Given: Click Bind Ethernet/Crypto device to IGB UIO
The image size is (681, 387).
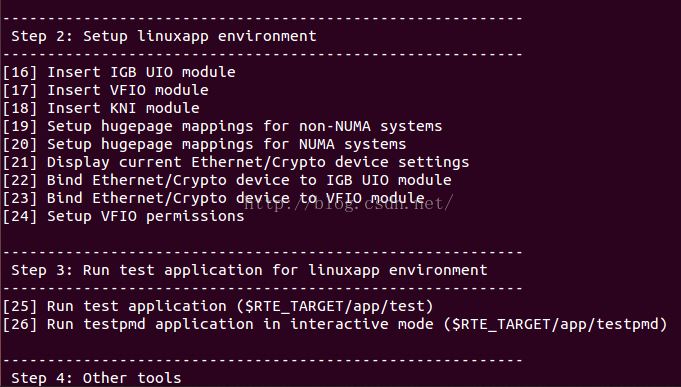Looking at the screenshot, I should 227,180.
